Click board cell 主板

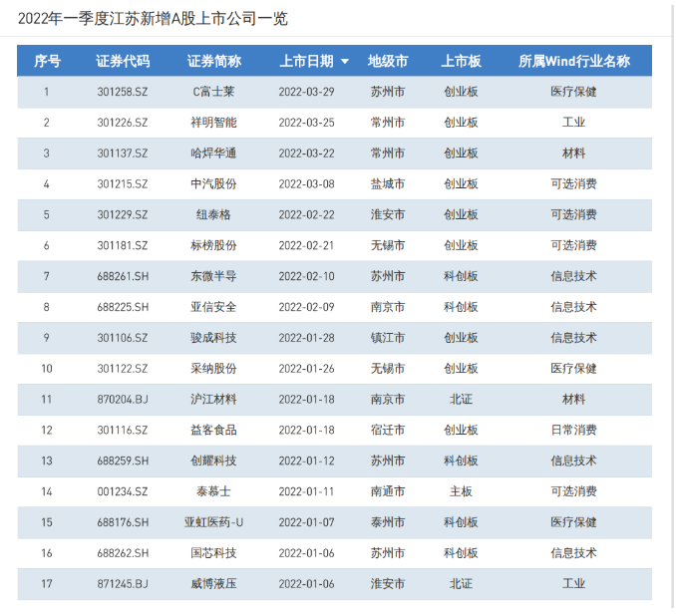[461, 491]
